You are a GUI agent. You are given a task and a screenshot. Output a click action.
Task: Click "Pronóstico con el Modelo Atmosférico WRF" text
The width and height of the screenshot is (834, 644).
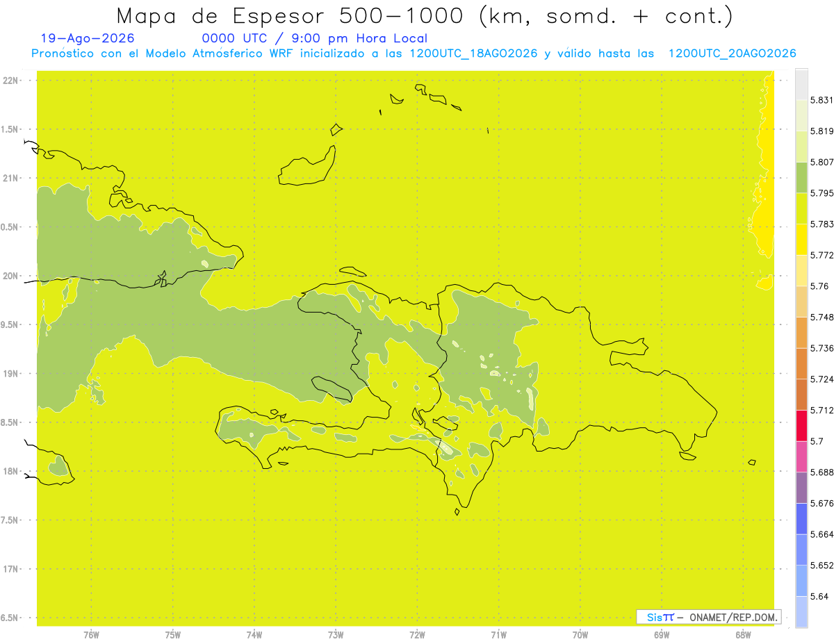[x=163, y=53]
